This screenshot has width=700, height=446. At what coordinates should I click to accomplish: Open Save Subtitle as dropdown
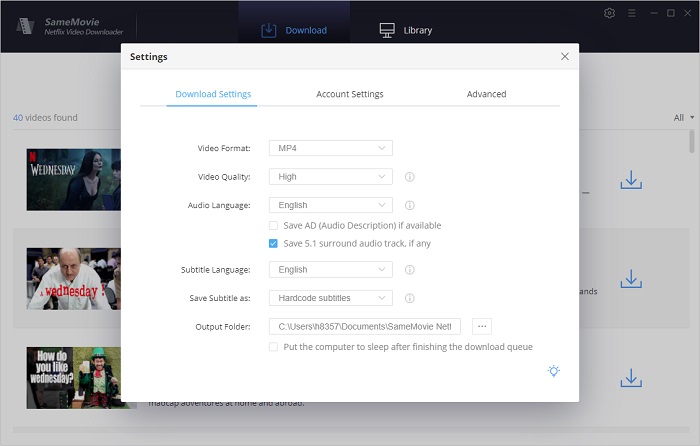point(330,298)
